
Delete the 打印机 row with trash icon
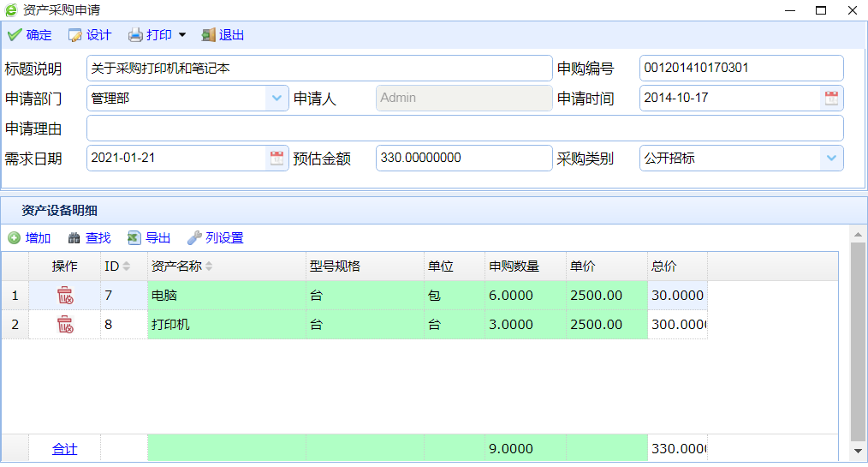65,325
